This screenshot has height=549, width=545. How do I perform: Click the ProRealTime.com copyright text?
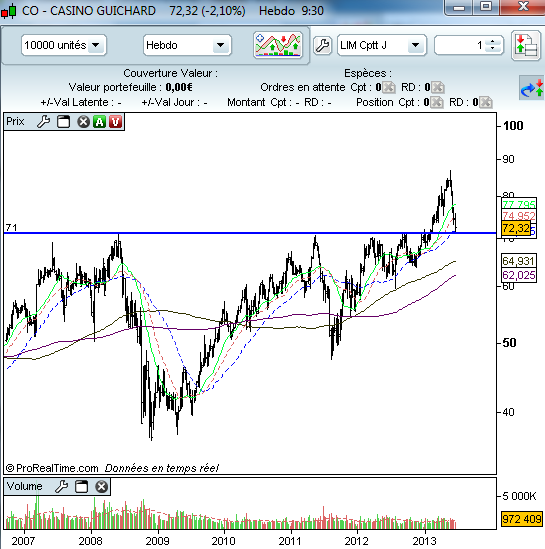[x=52, y=468]
